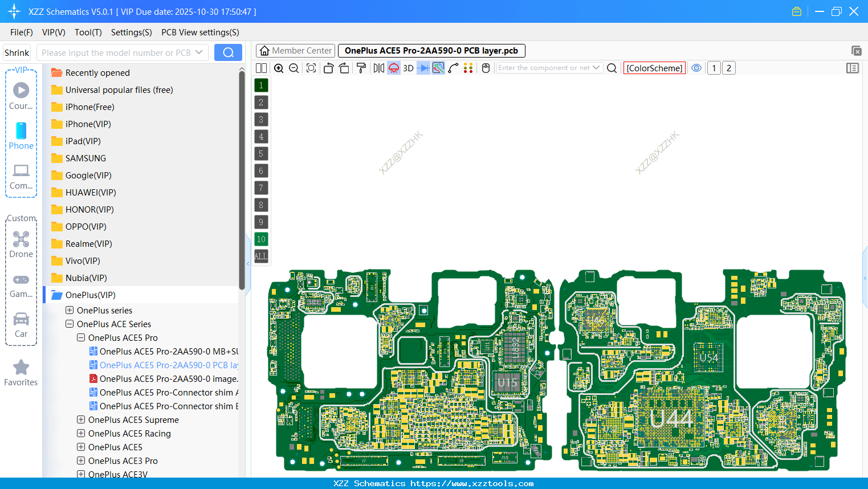Expand the OnePlus ACE5 Supreme node
Screen dimensions: 868x489
pyautogui.click(x=81, y=419)
